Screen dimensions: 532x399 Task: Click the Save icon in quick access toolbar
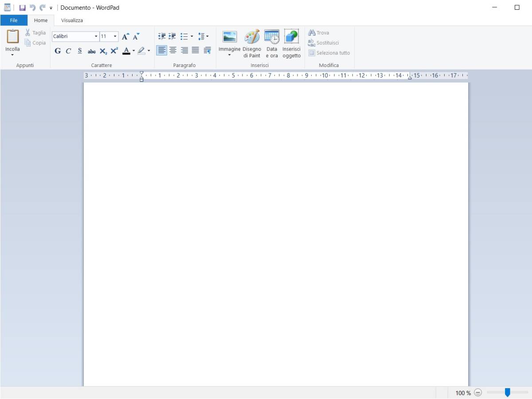22,8
